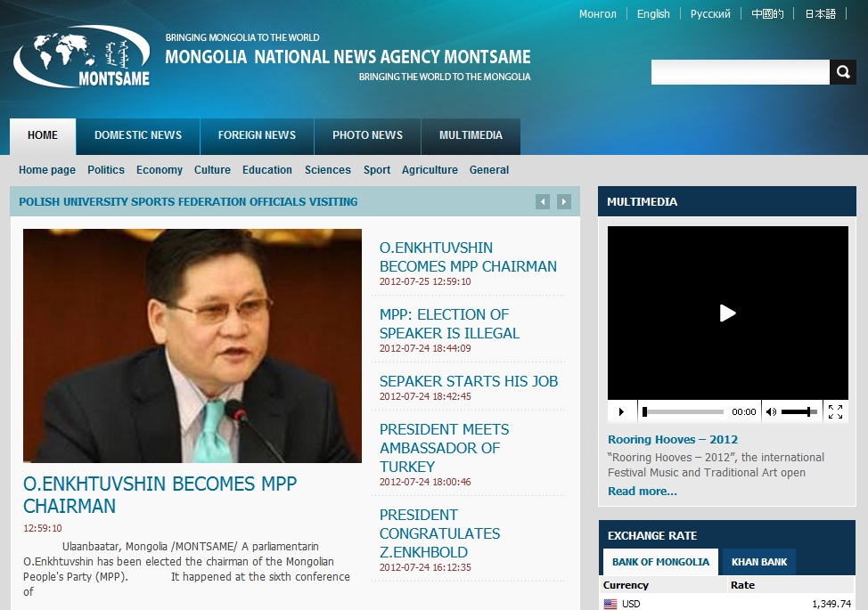This screenshot has height=610, width=868.
Task: Open the Read more link
Action: 642,491
